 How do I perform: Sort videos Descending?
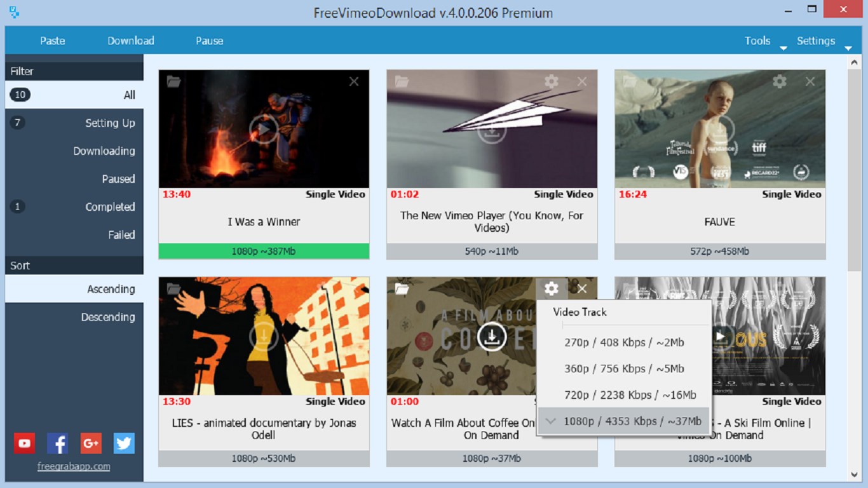[74, 317]
